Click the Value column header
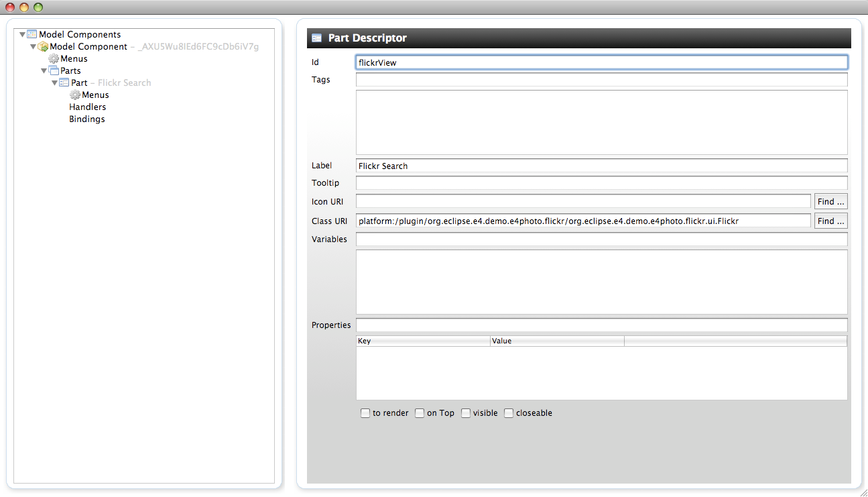The image size is (868, 497). 557,341
